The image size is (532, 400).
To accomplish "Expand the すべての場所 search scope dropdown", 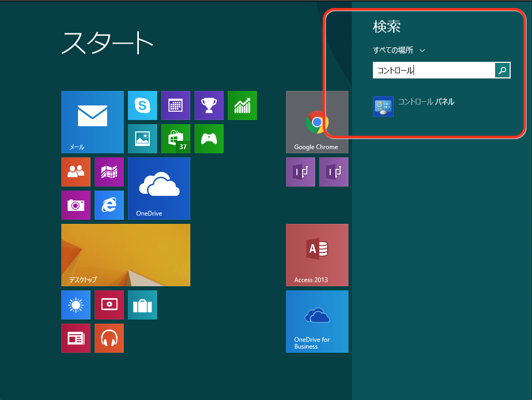I will pyautogui.click(x=399, y=50).
